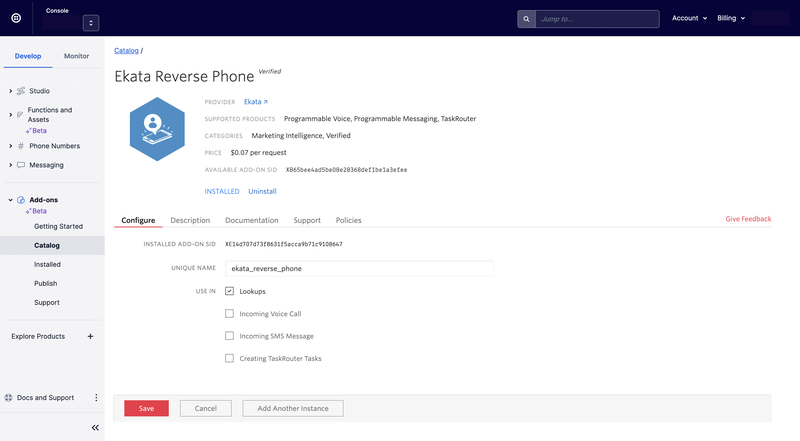The height and width of the screenshot is (441, 800).
Task: Click Explore Products label
Action: (38, 336)
